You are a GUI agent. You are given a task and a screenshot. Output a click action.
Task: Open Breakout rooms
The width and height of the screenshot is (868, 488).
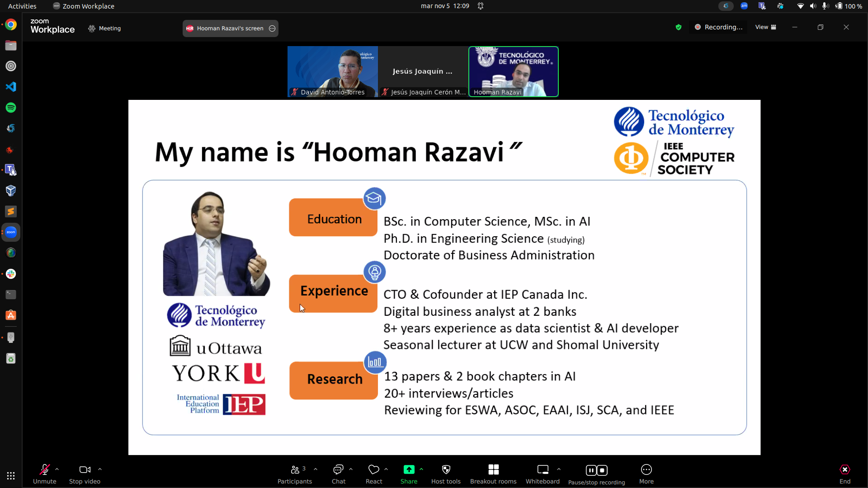pyautogui.click(x=493, y=474)
